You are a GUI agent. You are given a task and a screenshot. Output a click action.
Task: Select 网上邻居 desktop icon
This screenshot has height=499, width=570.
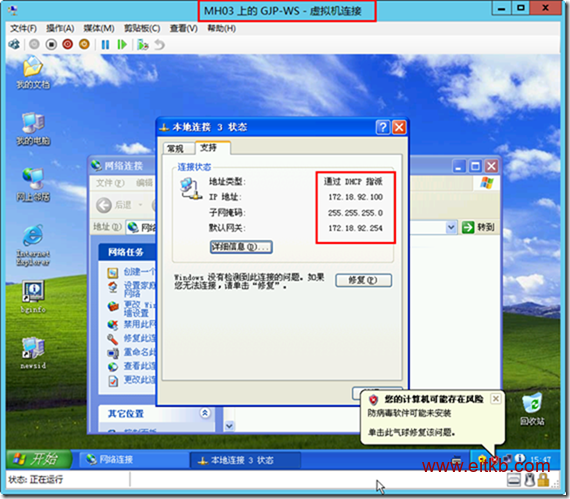pyautogui.click(x=33, y=185)
